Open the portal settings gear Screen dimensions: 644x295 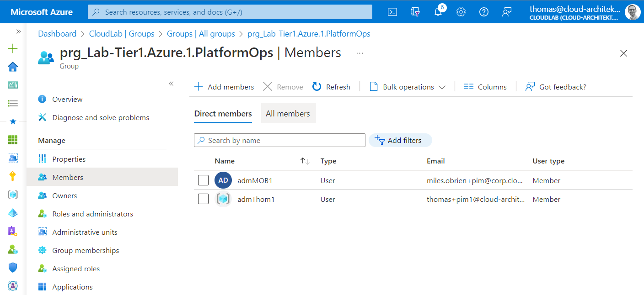(x=461, y=12)
